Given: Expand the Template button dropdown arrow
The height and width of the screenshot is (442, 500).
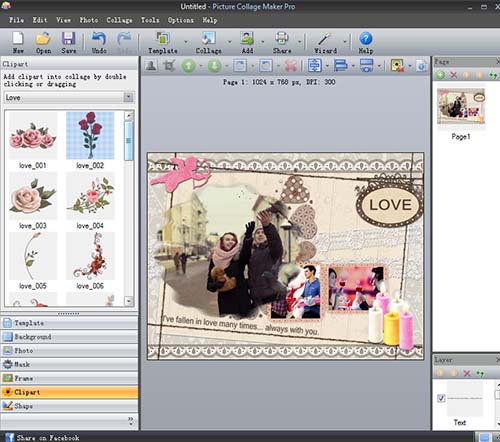Looking at the screenshot, I should [x=186, y=42].
